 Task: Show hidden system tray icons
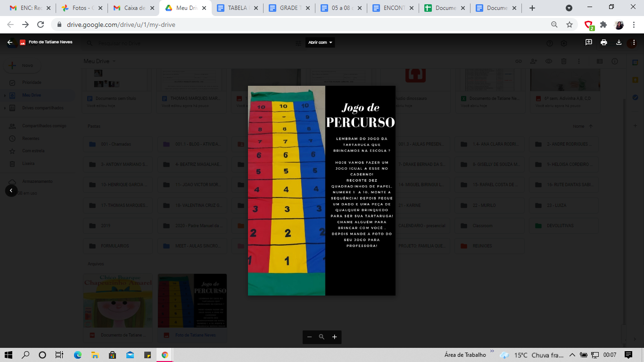[x=572, y=355]
